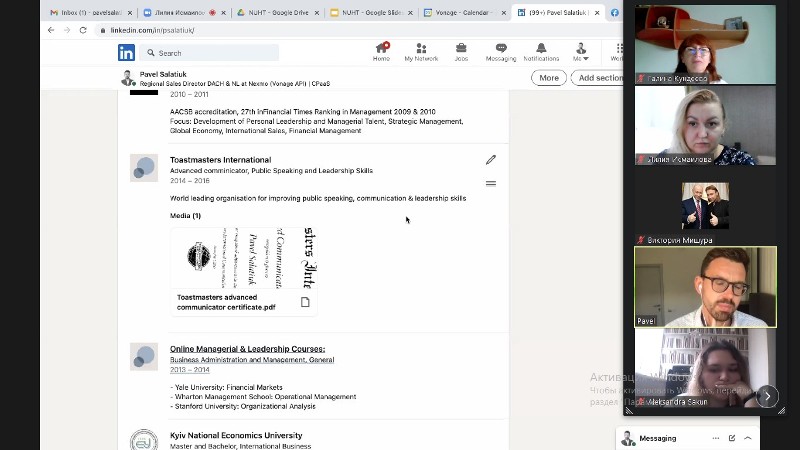Open Toastmasters certificate media thumbnail
Screen dimensions: 800x450
pyautogui.click(x=244, y=258)
